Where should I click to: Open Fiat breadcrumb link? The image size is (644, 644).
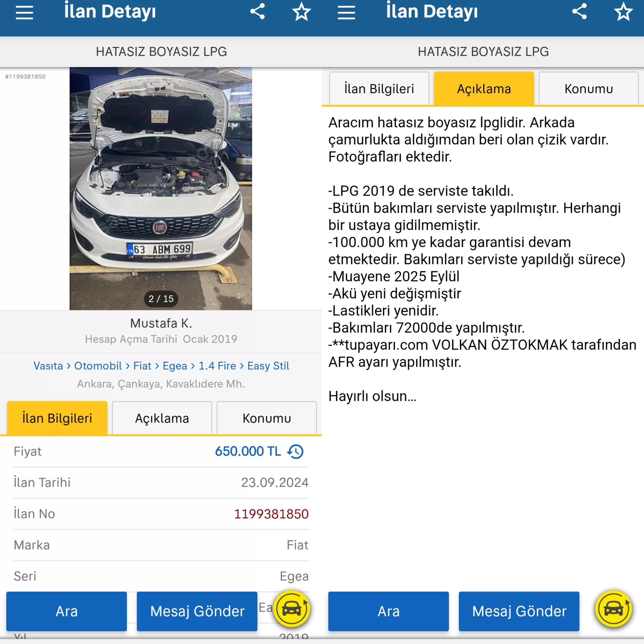(142, 366)
